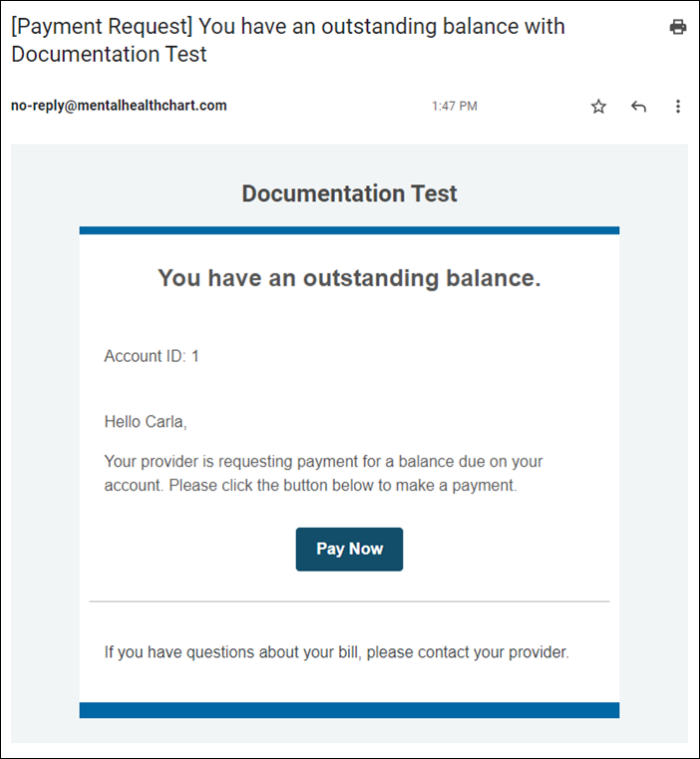Click the 1:47 PM timestamp
Screen dimensions: 700x759
[x=454, y=106]
